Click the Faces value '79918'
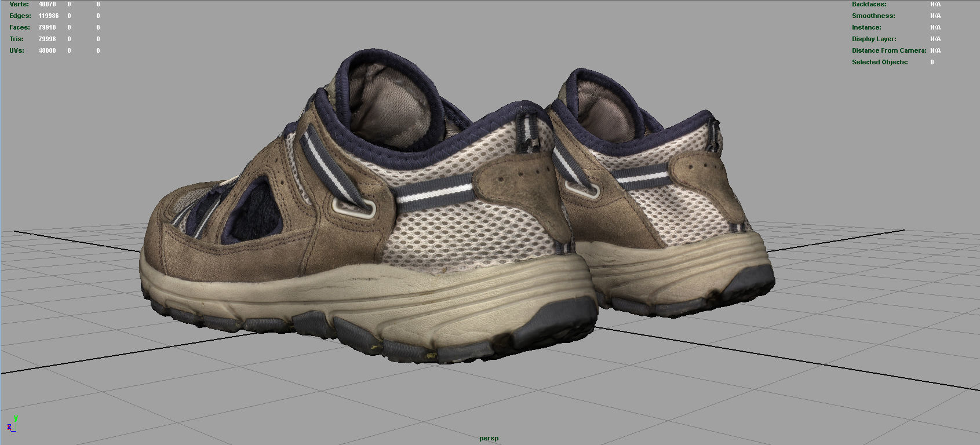This screenshot has height=445, width=980. click(x=47, y=27)
